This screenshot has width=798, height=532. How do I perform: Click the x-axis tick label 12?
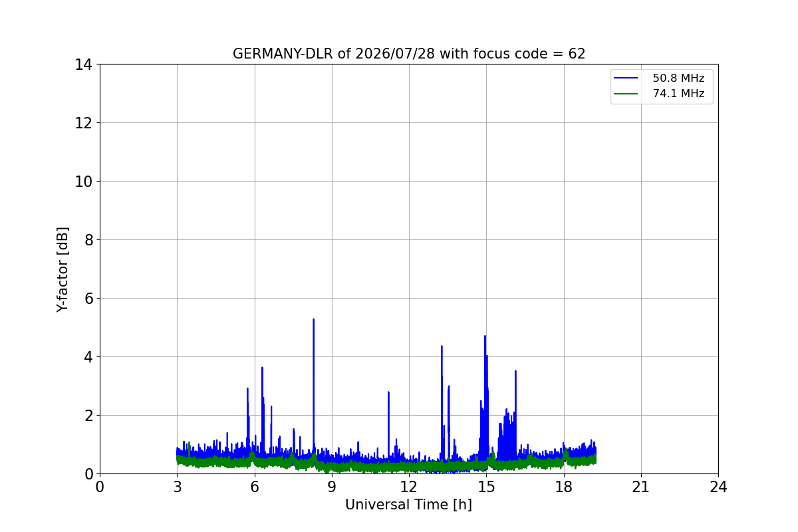pos(409,487)
